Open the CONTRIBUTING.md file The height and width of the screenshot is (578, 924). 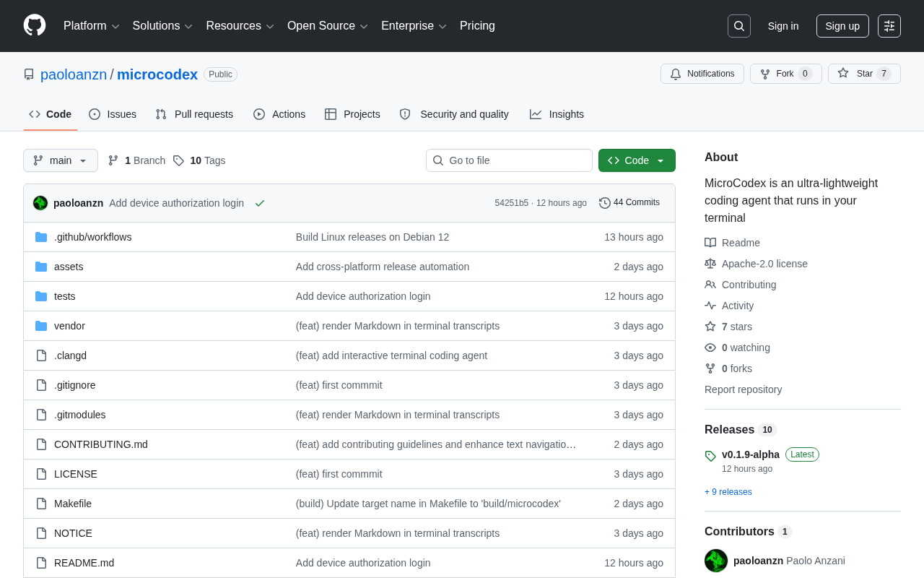(x=101, y=444)
